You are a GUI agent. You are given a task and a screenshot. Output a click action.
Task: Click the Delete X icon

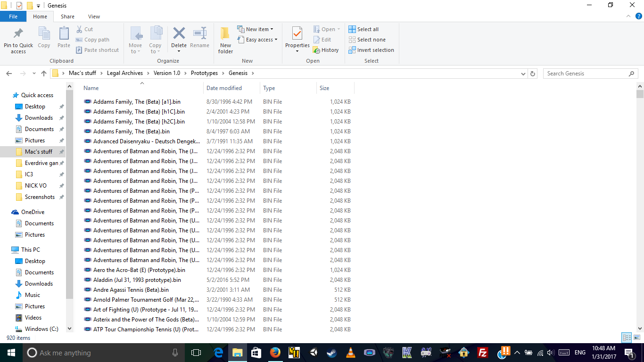[179, 33]
